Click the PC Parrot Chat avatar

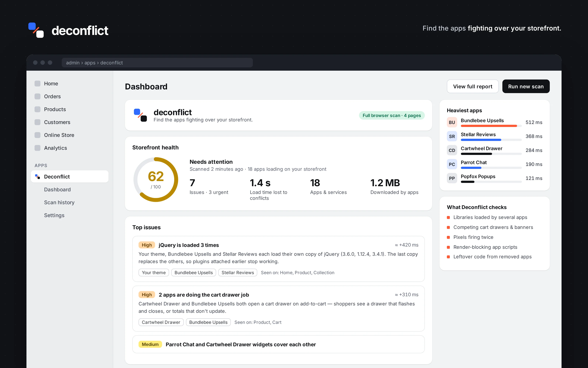point(452,164)
